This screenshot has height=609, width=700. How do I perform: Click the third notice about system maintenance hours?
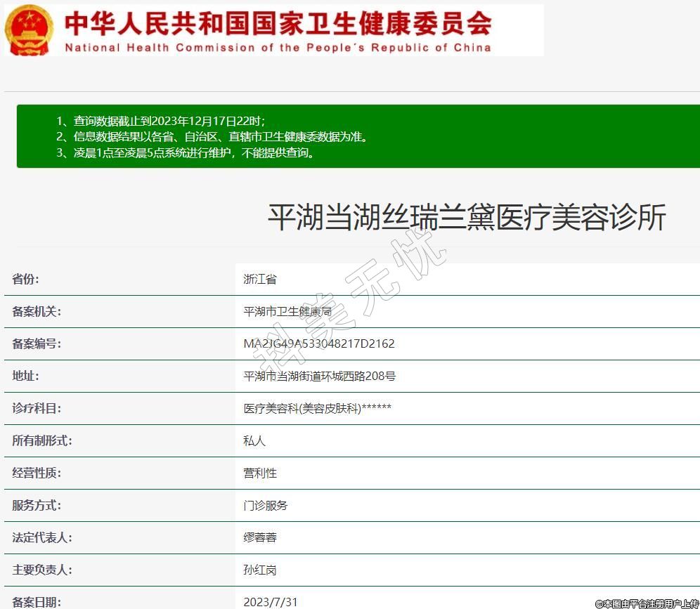pos(186,153)
